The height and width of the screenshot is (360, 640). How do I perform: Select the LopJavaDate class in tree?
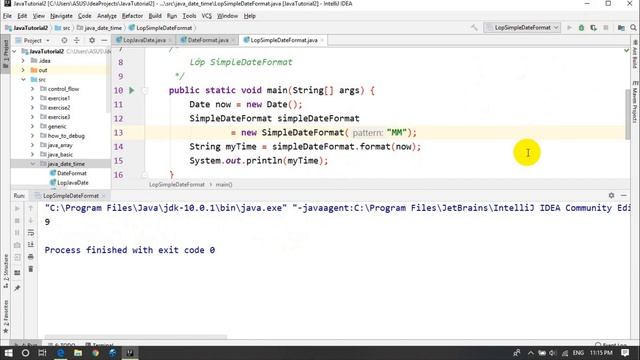tap(73, 182)
